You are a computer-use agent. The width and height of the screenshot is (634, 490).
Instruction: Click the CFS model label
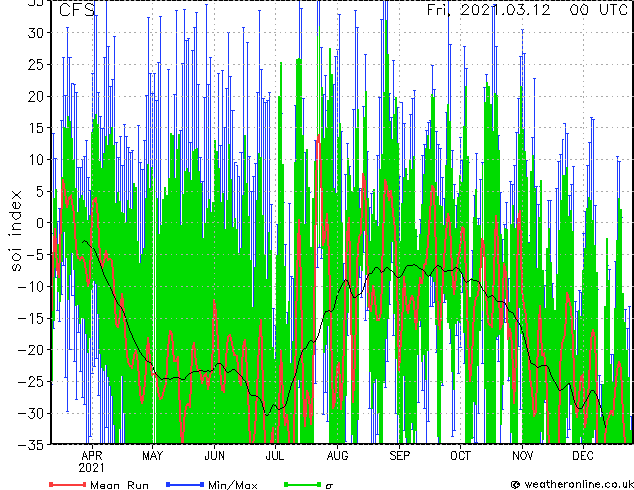(77, 10)
